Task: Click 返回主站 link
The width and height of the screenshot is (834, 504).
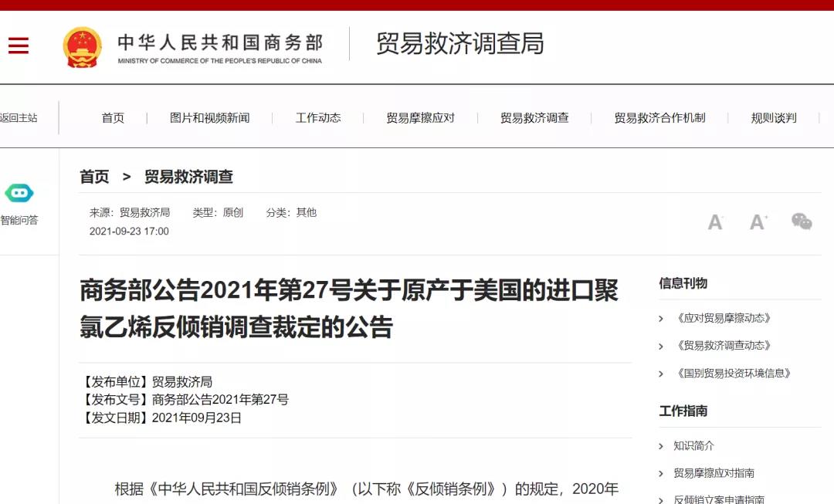Action: (x=19, y=118)
